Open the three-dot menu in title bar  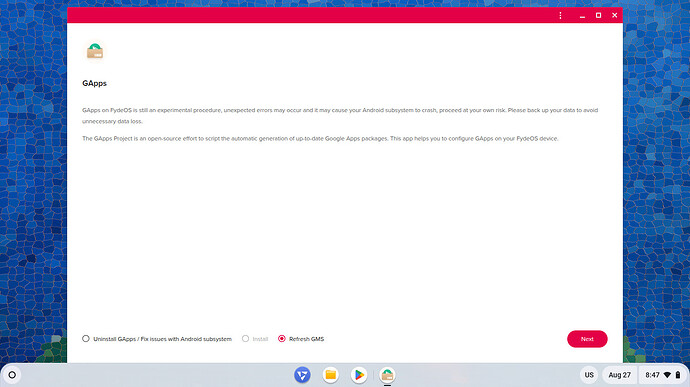560,15
